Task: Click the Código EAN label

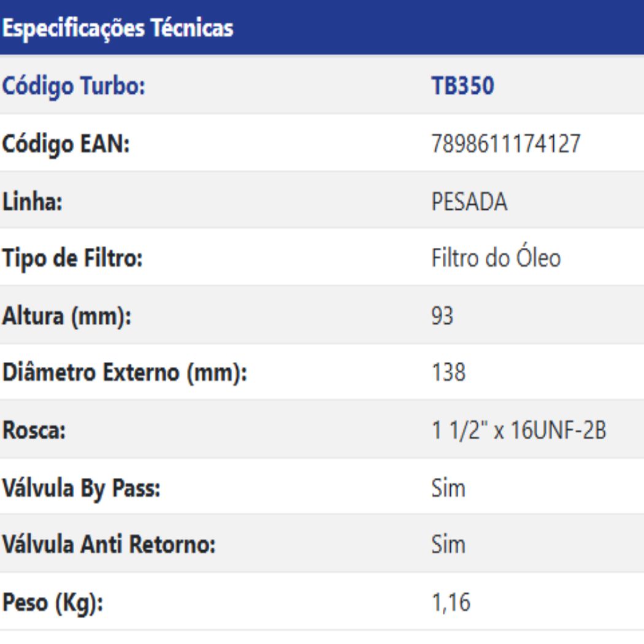Action: pyautogui.click(x=66, y=144)
